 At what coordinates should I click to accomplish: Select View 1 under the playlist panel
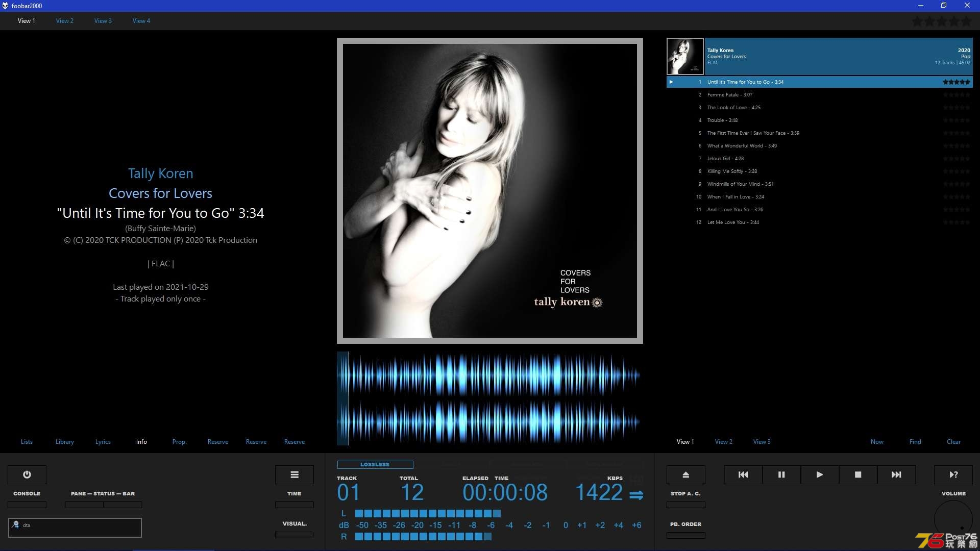pyautogui.click(x=685, y=442)
